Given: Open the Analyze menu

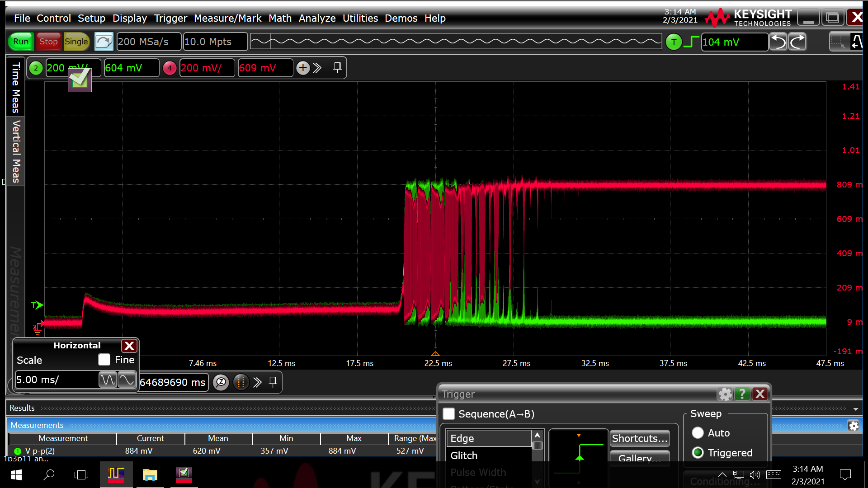Looking at the screenshot, I should (317, 18).
